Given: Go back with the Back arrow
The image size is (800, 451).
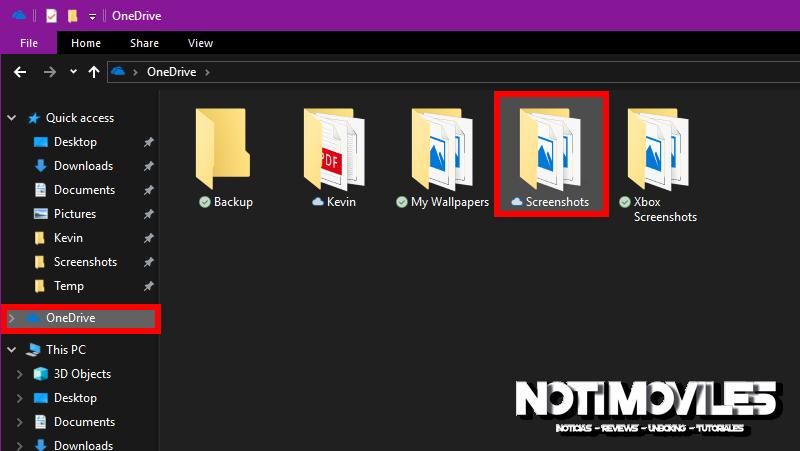Looking at the screenshot, I should coord(20,72).
